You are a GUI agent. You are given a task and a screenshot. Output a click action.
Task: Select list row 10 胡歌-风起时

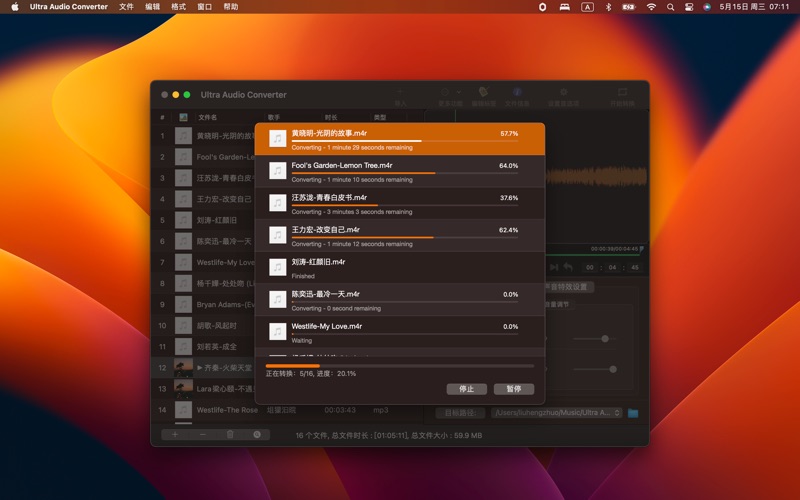204,326
